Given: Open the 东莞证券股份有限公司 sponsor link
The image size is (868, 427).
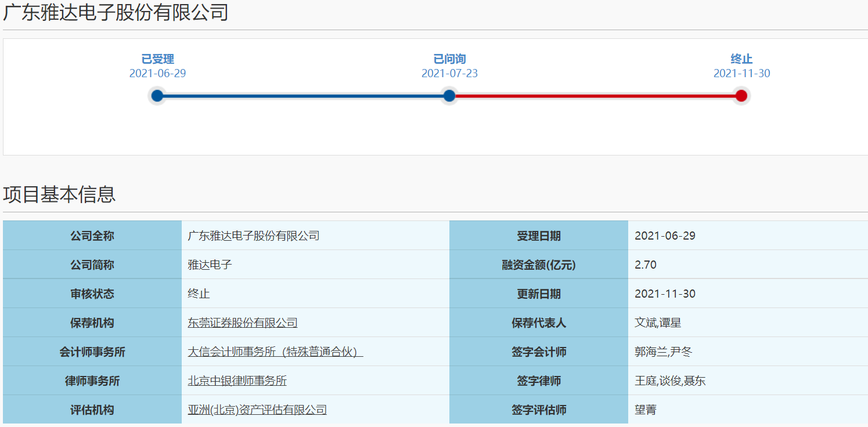Looking at the screenshot, I should (x=243, y=323).
